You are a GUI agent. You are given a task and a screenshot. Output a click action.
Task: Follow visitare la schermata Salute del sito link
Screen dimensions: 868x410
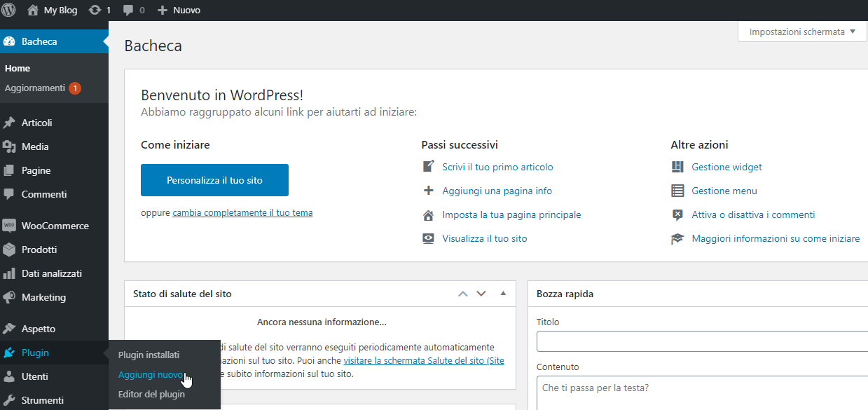pyautogui.click(x=424, y=361)
